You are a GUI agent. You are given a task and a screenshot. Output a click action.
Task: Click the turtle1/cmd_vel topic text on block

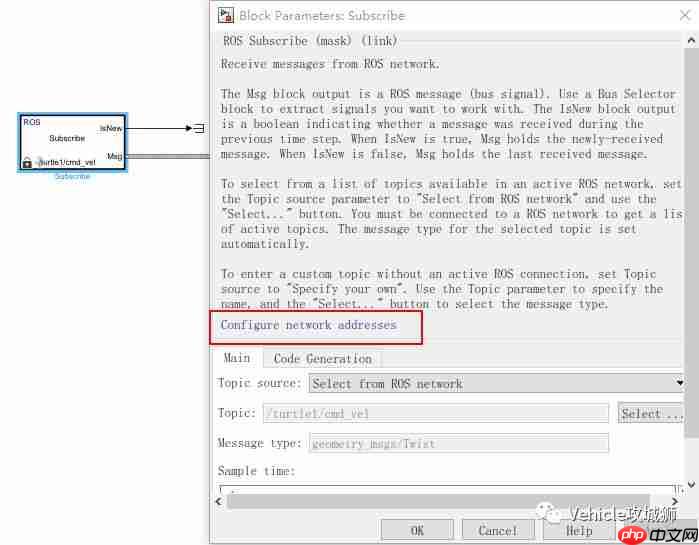(x=67, y=162)
